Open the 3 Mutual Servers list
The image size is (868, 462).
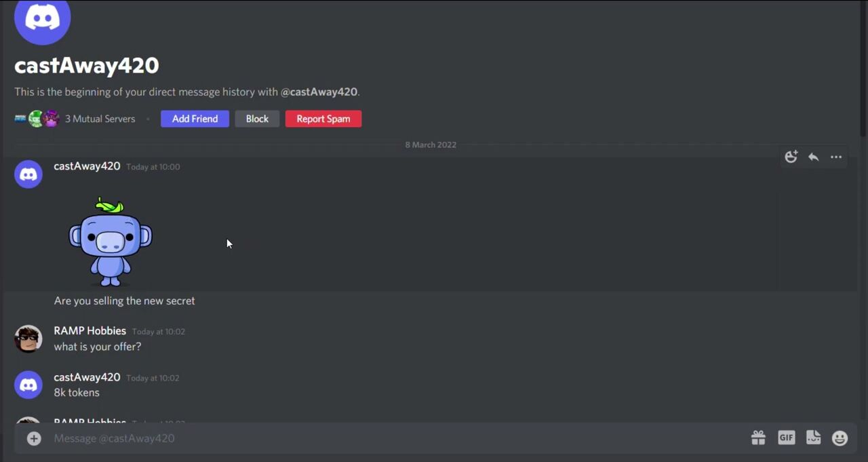click(x=100, y=119)
